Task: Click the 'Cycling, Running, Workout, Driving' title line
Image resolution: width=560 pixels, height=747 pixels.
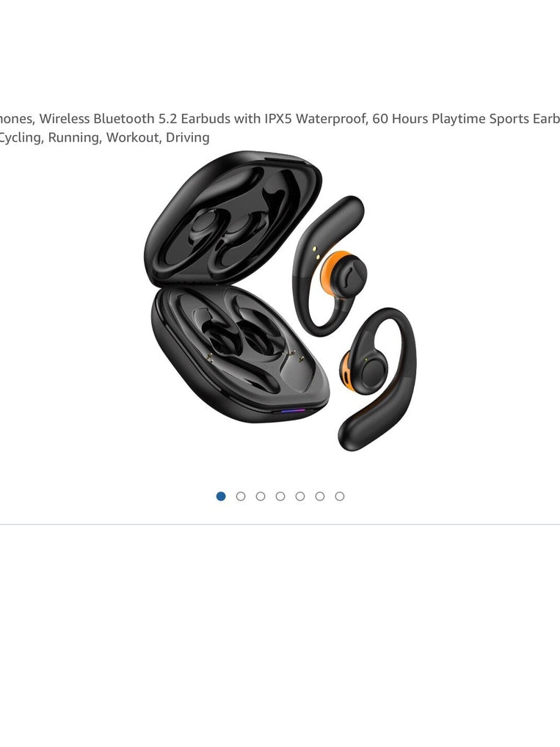Action: pos(104,138)
